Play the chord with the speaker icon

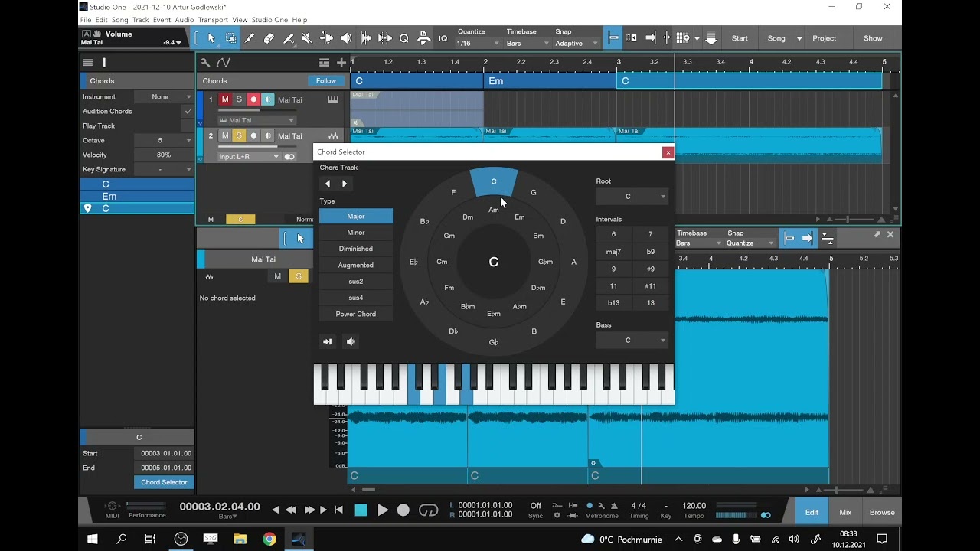pos(351,341)
